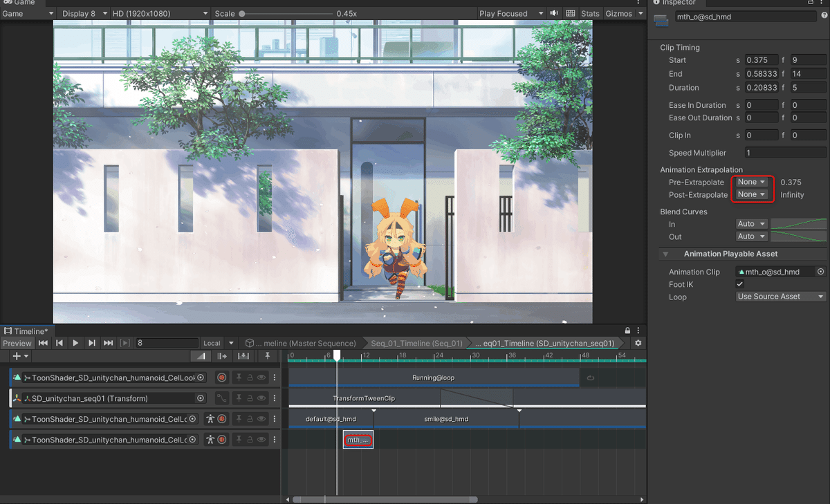Toggle Timeline Preview mode
Screen dimensions: 830x504
17,343
